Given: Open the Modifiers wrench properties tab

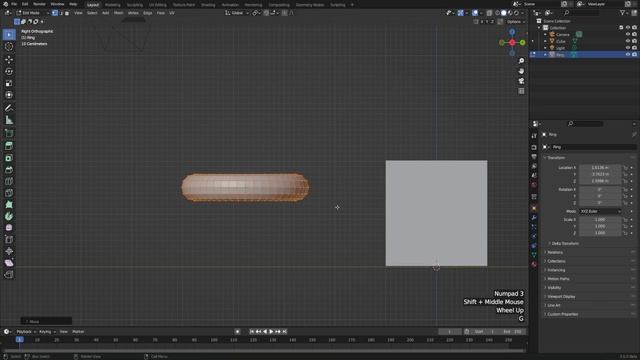Looking at the screenshot, I should pyautogui.click(x=534, y=218).
